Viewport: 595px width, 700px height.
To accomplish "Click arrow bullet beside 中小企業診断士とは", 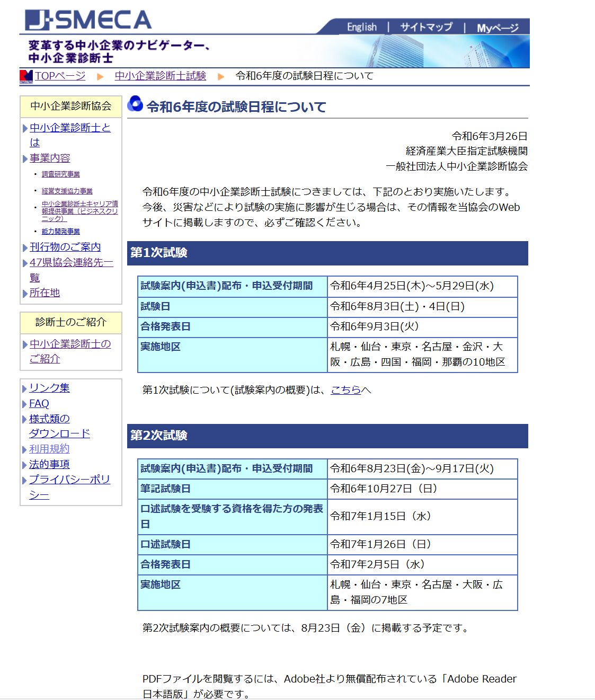I will pyautogui.click(x=25, y=128).
